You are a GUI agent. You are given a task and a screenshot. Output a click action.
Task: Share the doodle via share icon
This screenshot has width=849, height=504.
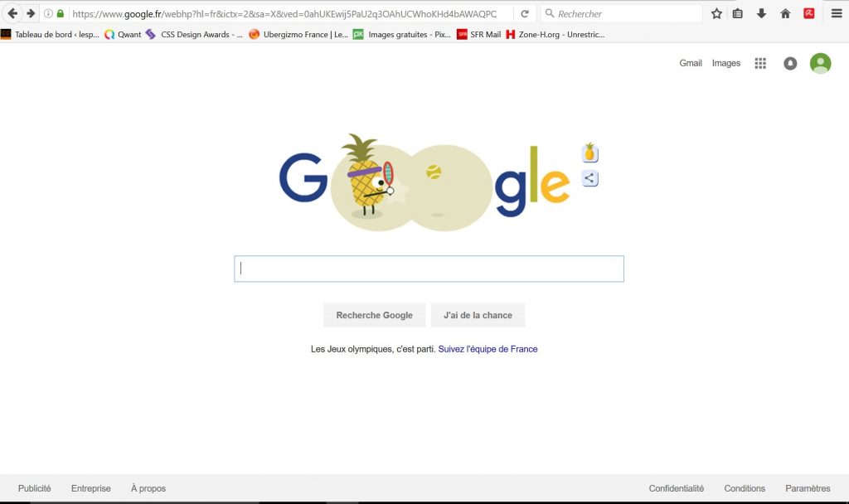pyautogui.click(x=589, y=178)
